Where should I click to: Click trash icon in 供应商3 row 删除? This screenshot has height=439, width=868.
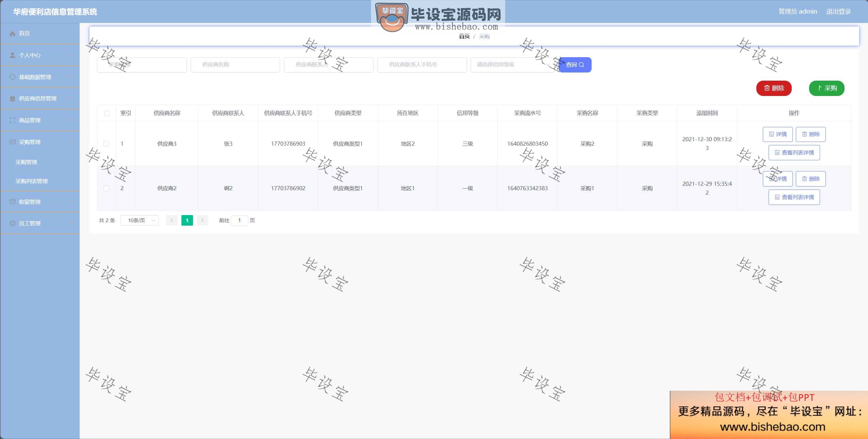point(804,134)
